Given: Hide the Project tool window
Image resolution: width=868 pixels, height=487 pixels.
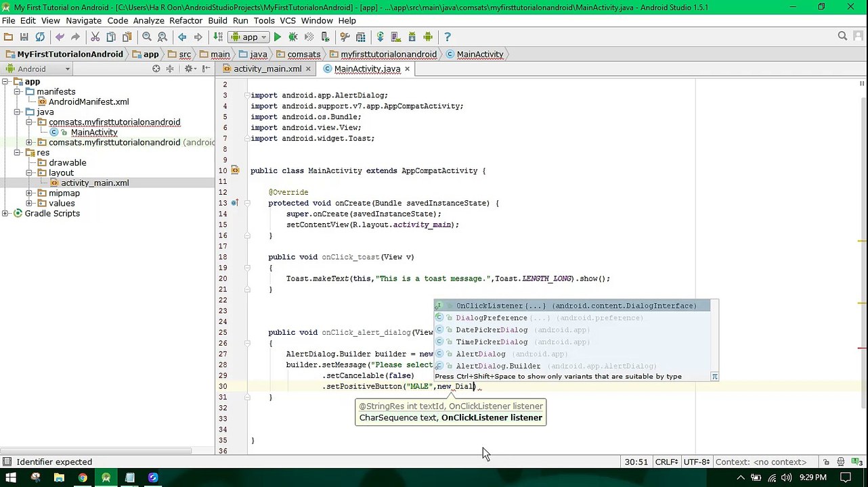Looking at the screenshot, I should [207, 69].
